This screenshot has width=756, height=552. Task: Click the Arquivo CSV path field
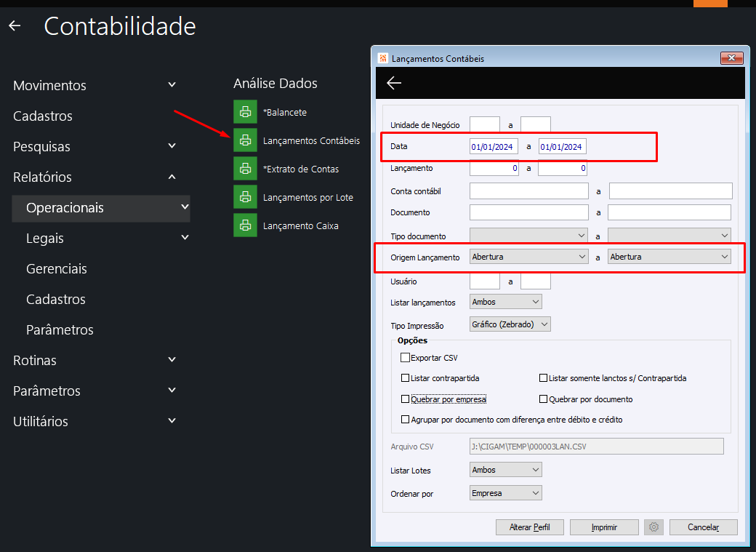tap(596, 447)
